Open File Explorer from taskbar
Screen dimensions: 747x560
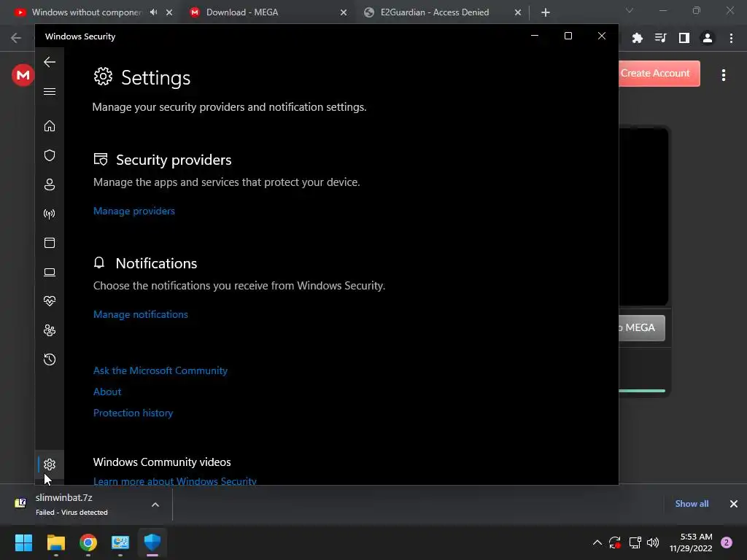pos(55,542)
